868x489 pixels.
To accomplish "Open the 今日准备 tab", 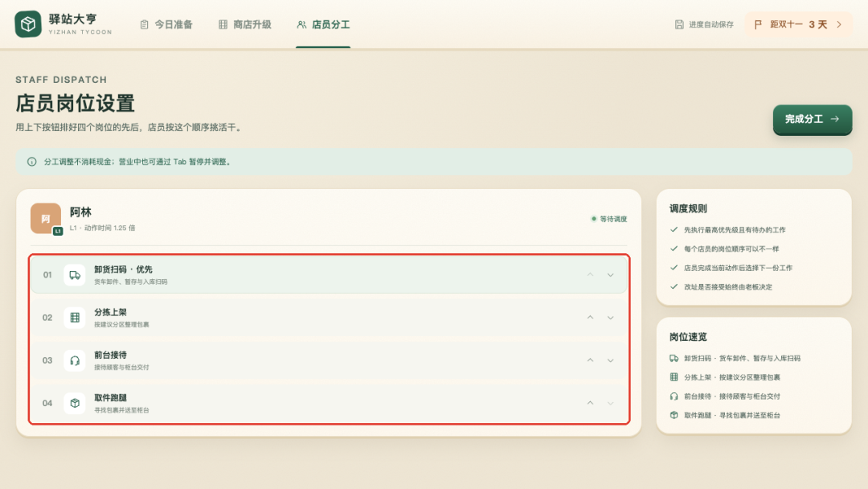I will click(x=166, y=24).
